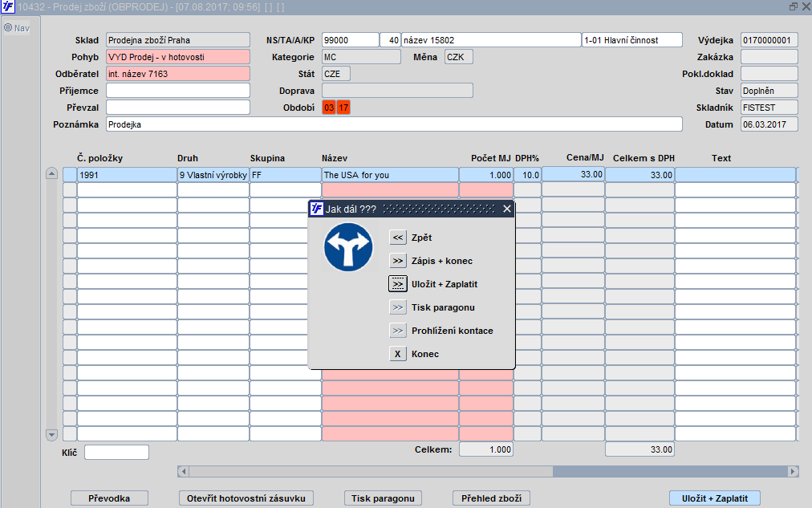Select the Nav radio button
Screen dimensions: 812x508
pos(8,28)
